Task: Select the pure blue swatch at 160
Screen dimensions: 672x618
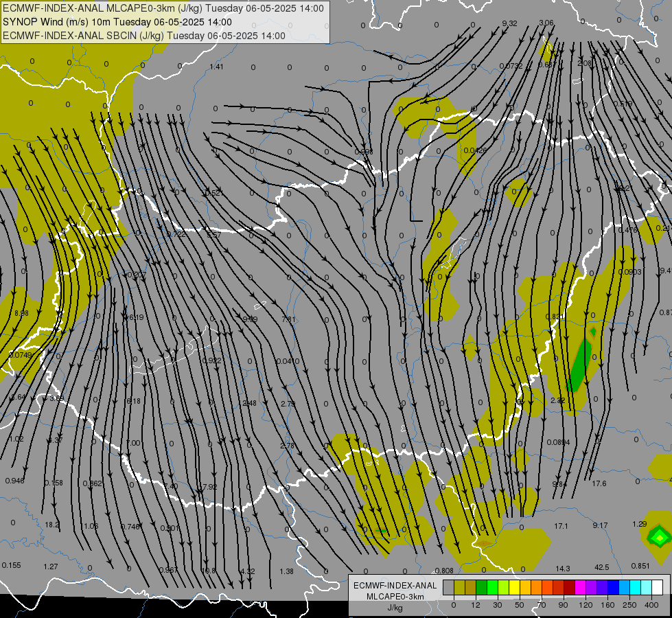Action: pyautogui.click(x=613, y=587)
